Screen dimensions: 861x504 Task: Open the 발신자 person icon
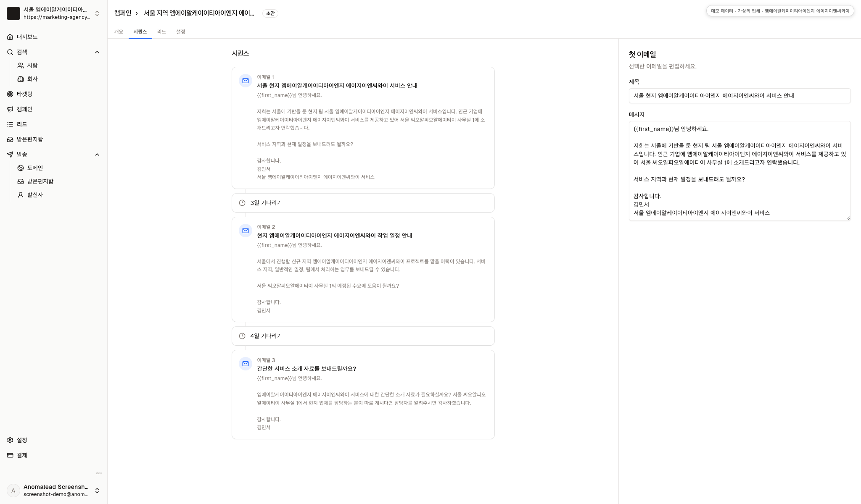(x=21, y=195)
